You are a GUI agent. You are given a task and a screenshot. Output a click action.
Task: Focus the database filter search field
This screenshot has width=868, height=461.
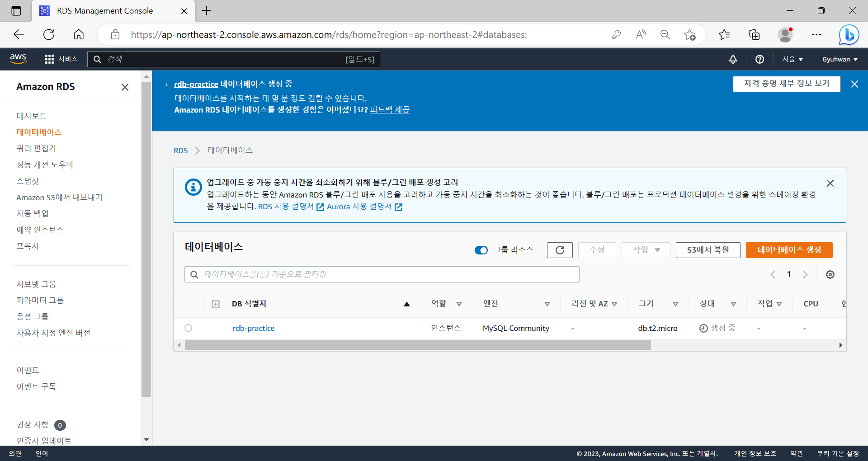(x=382, y=274)
